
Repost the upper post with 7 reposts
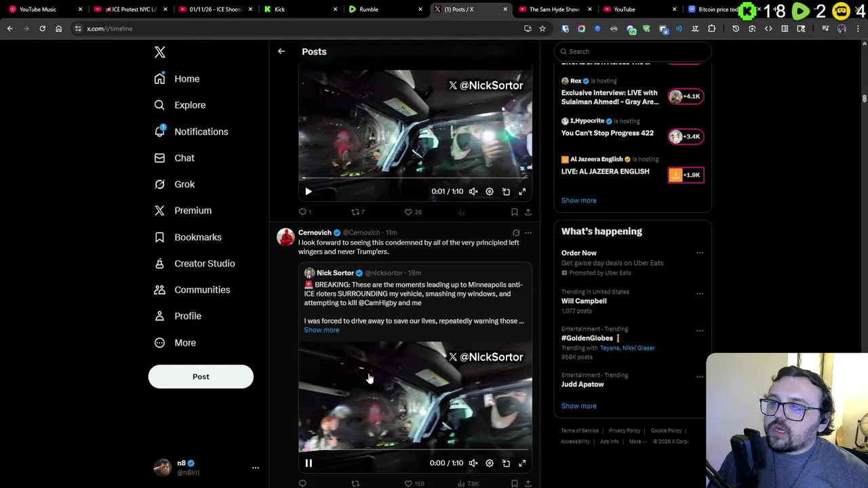(357, 212)
